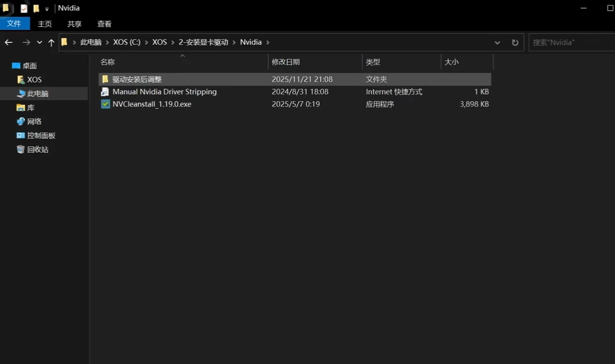Open the recent locations dropdown arrow
Image resolution: width=615 pixels, height=364 pixels.
[40, 42]
